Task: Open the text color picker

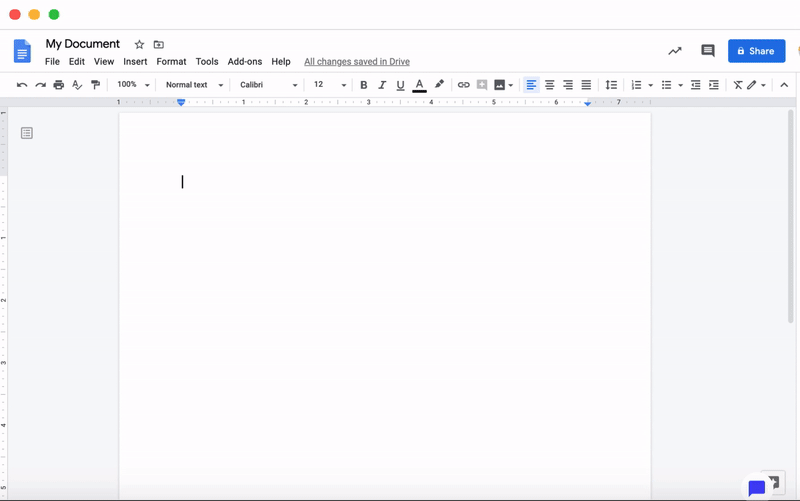Action: [x=419, y=85]
